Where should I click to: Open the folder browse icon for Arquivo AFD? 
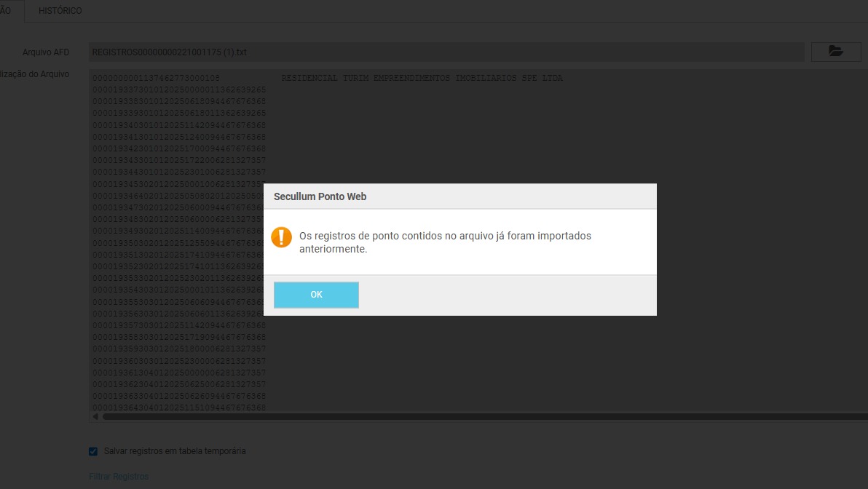click(836, 52)
